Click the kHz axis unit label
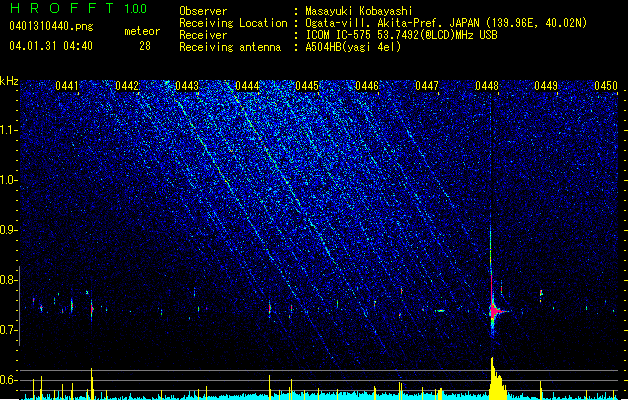629x400 pixels. point(9,81)
